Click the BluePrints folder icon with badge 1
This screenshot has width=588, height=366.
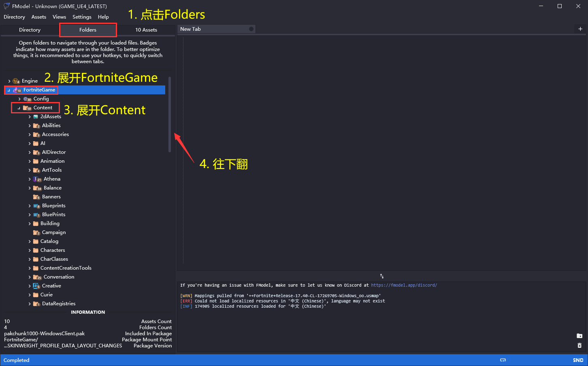(36, 215)
